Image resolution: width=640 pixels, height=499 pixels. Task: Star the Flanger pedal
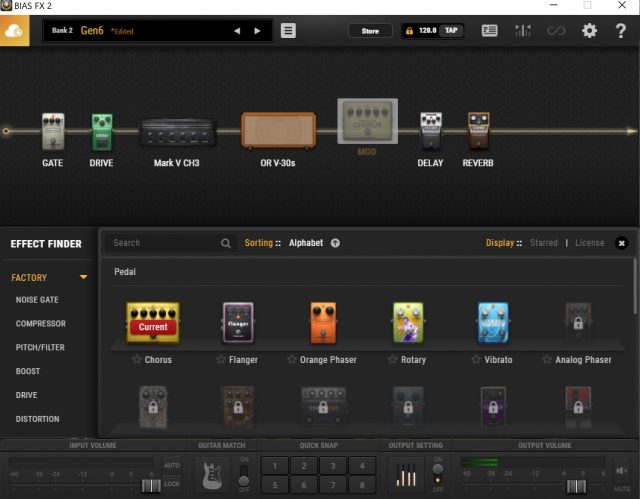click(221, 359)
